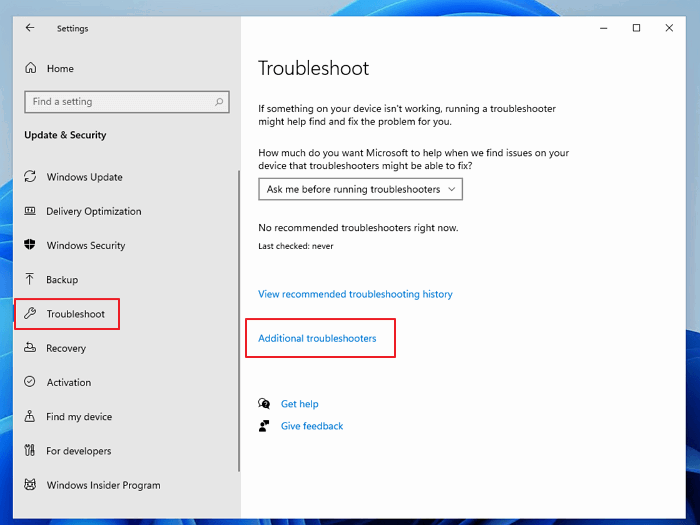Click the Update & Security heading

65,135
